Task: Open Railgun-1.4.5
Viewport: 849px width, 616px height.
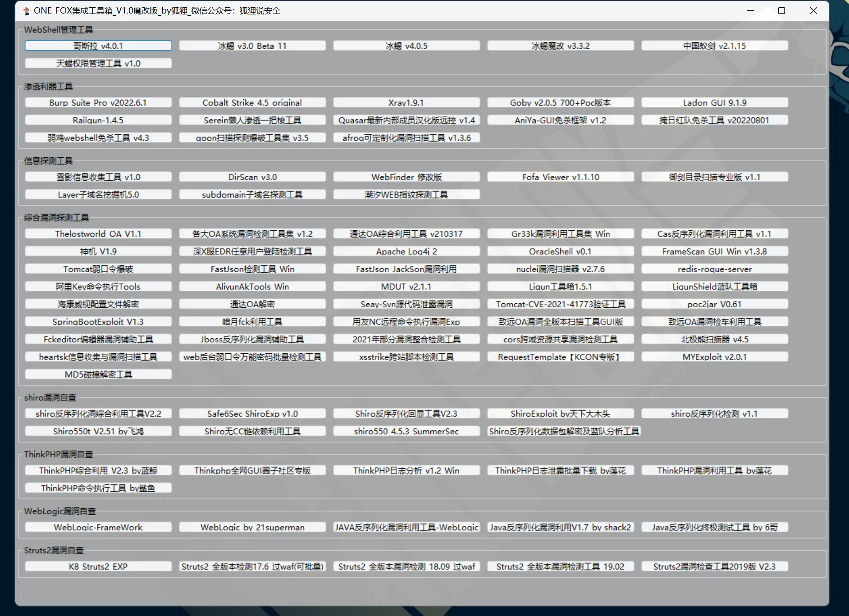Action: click(98, 120)
